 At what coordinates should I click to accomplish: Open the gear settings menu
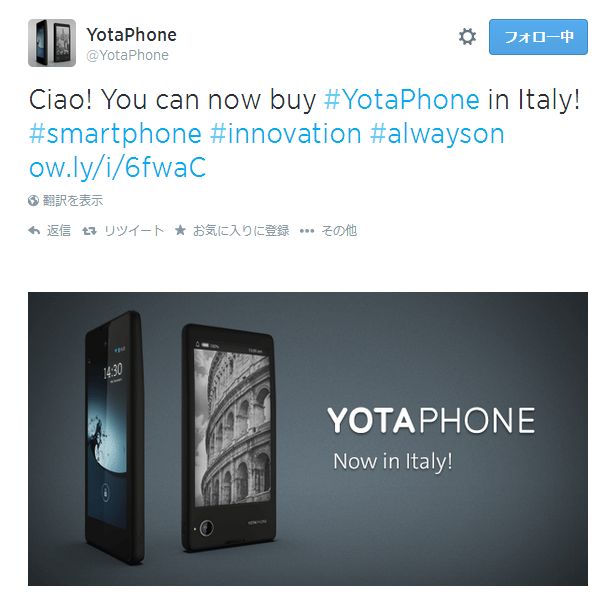(467, 37)
